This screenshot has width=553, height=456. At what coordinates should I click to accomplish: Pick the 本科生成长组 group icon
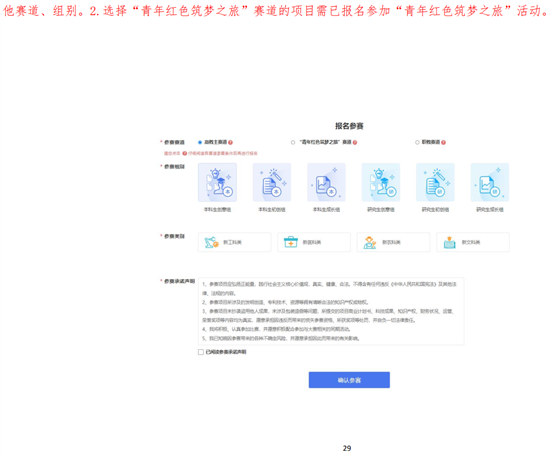[326, 182]
